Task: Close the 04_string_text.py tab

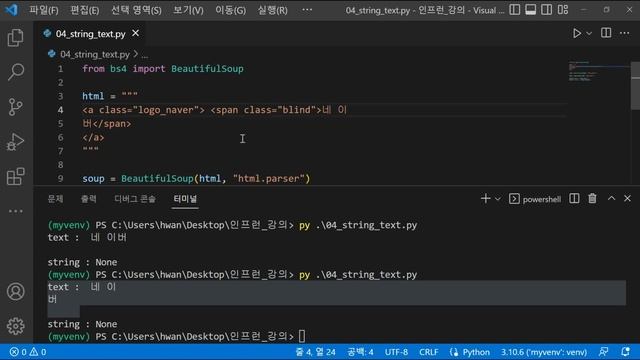Action: pos(136,33)
